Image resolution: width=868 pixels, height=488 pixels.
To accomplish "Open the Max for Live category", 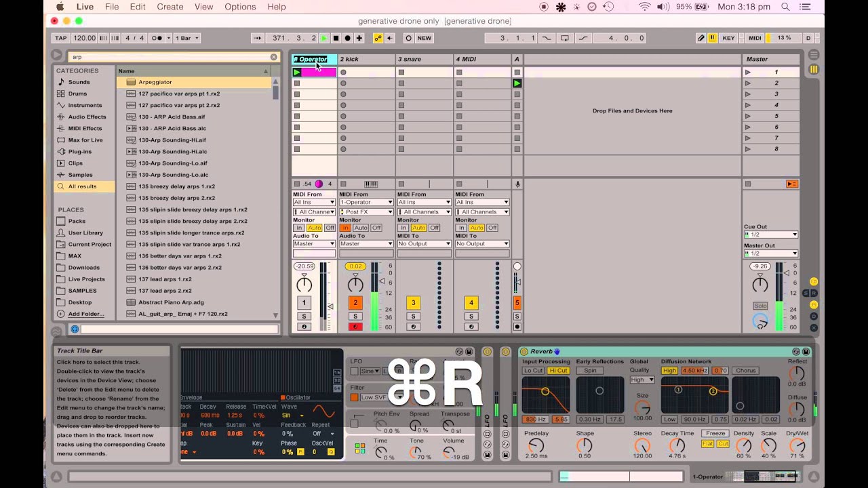I will tap(85, 140).
